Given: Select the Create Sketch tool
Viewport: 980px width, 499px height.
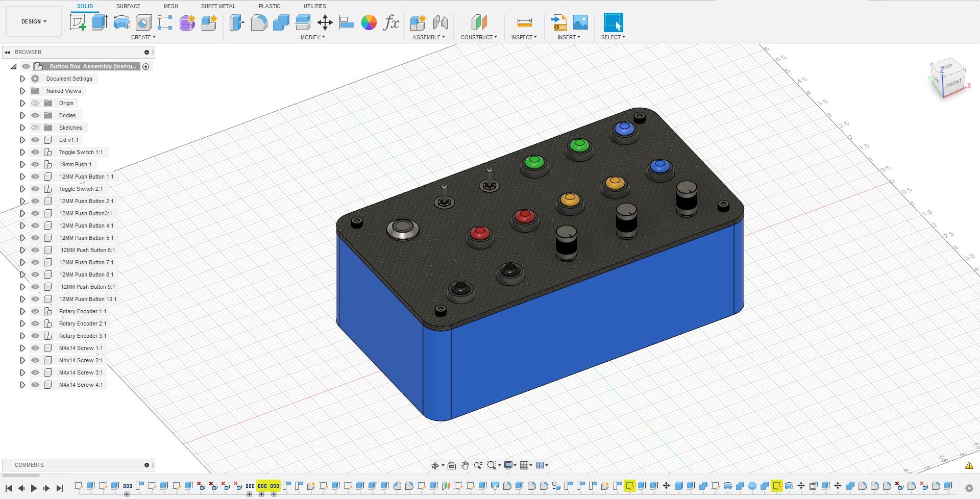Looking at the screenshot, I should coord(78,22).
